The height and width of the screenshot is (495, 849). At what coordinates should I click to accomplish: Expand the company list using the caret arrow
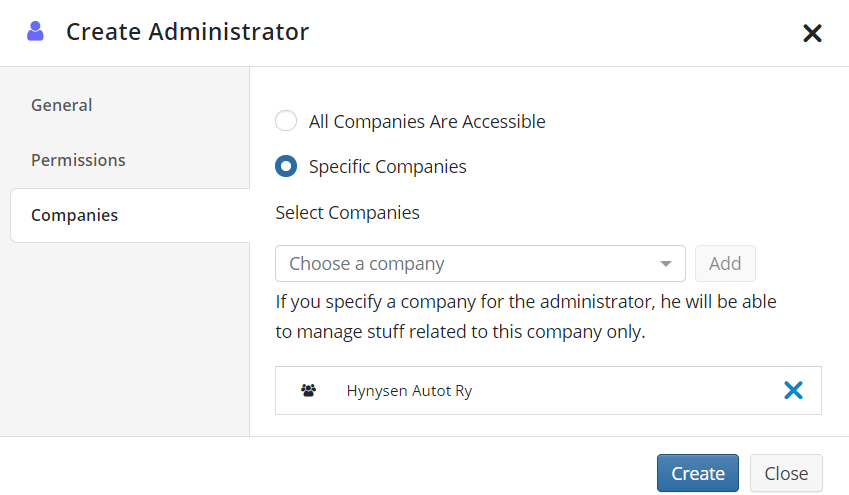coord(665,264)
